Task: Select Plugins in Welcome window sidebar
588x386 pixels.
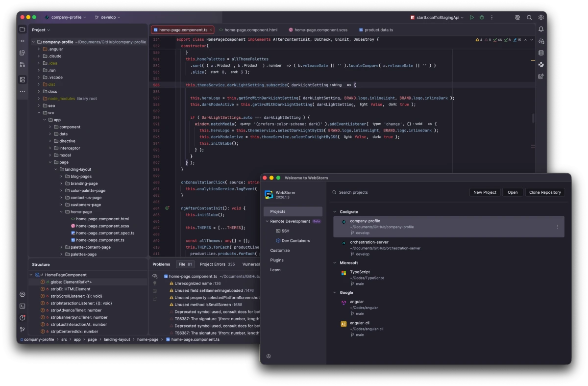Action: [x=277, y=260]
